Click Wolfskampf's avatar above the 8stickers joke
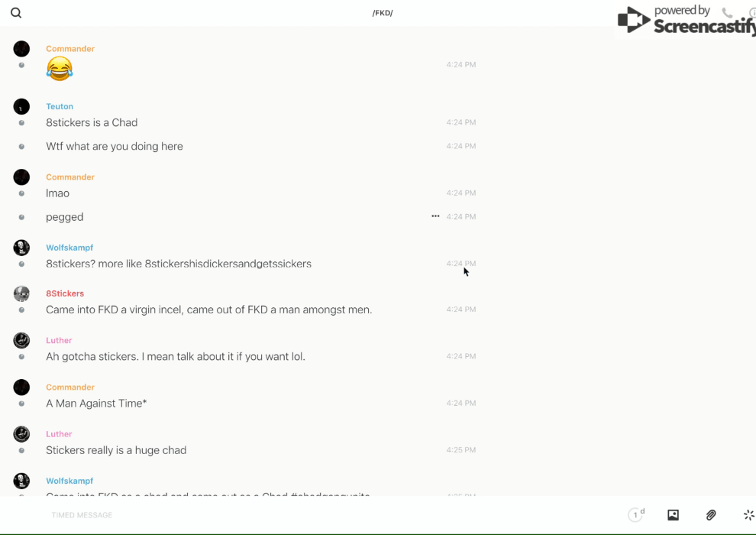756x535 pixels. coord(21,248)
